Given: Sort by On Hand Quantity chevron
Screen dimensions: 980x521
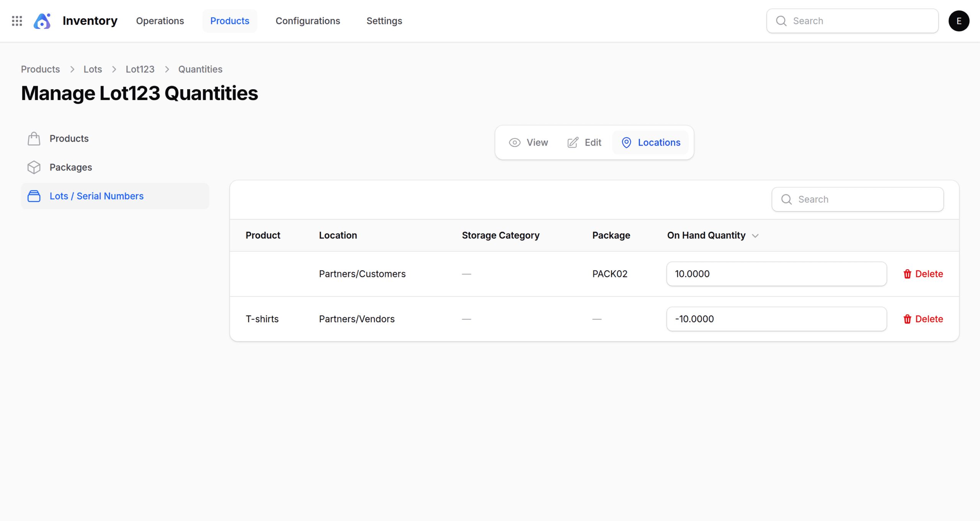Looking at the screenshot, I should (x=755, y=236).
